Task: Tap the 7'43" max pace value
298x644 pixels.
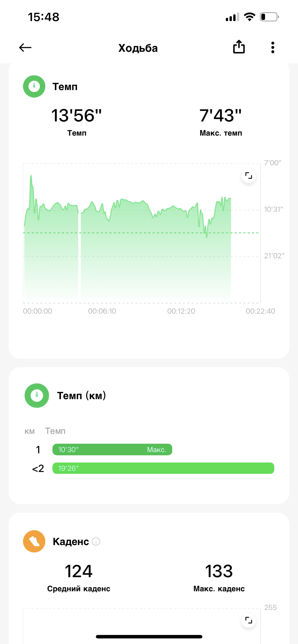Action: 220,115
